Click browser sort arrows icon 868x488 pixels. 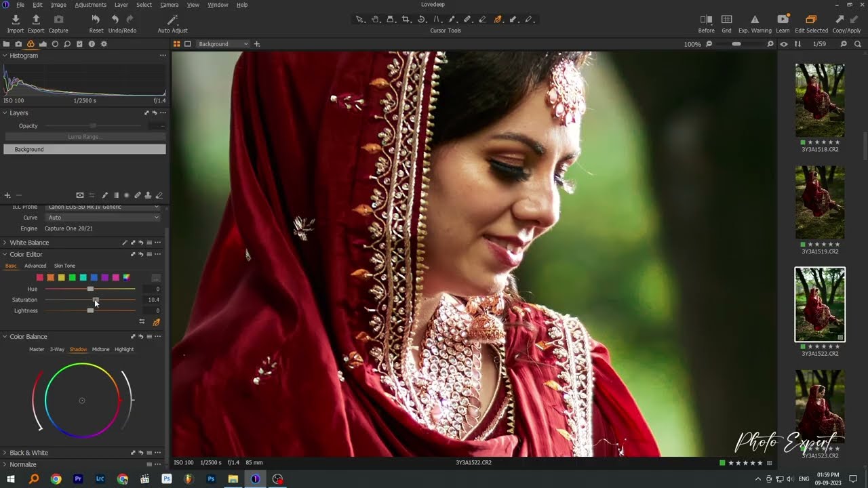(x=797, y=44)
